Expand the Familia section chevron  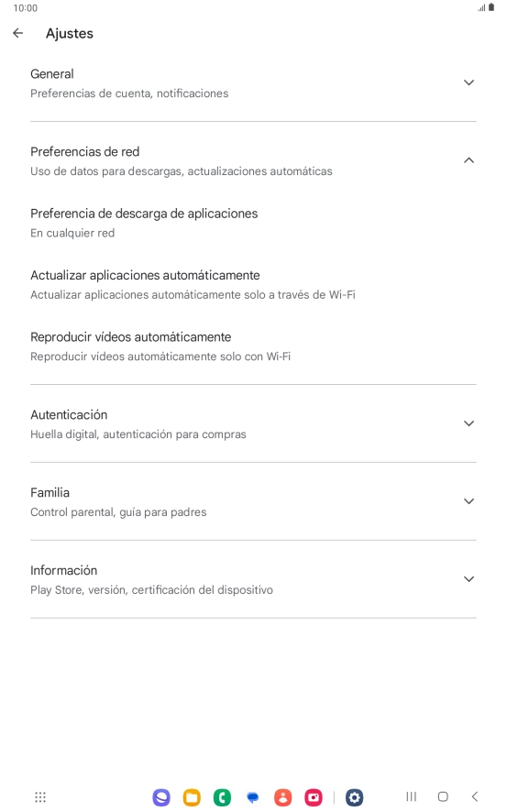(468, 501)
